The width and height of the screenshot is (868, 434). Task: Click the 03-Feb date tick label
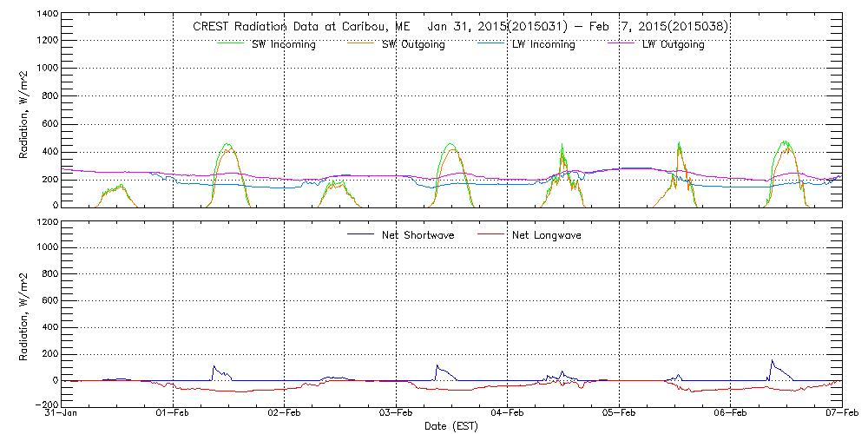click(396, 413)
